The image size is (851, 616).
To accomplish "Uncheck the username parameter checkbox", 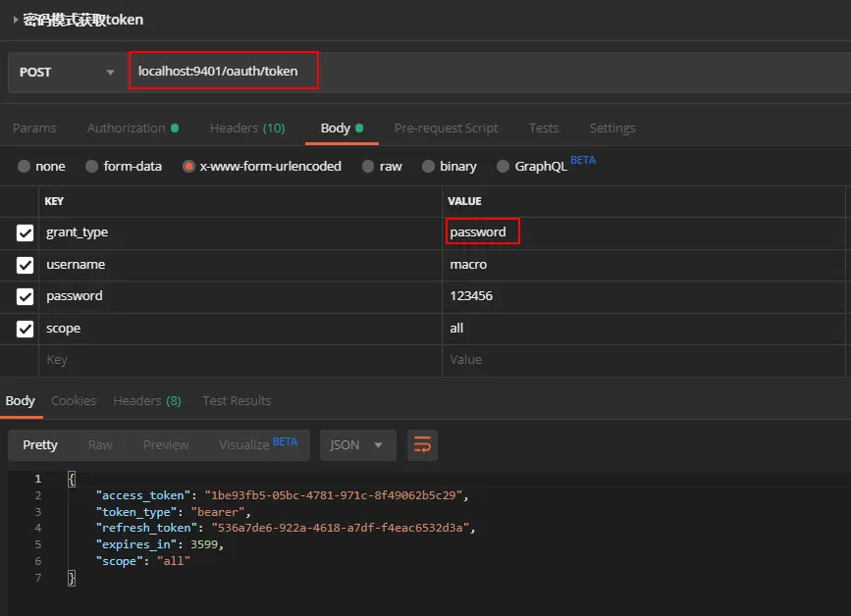I will point(25,265).
